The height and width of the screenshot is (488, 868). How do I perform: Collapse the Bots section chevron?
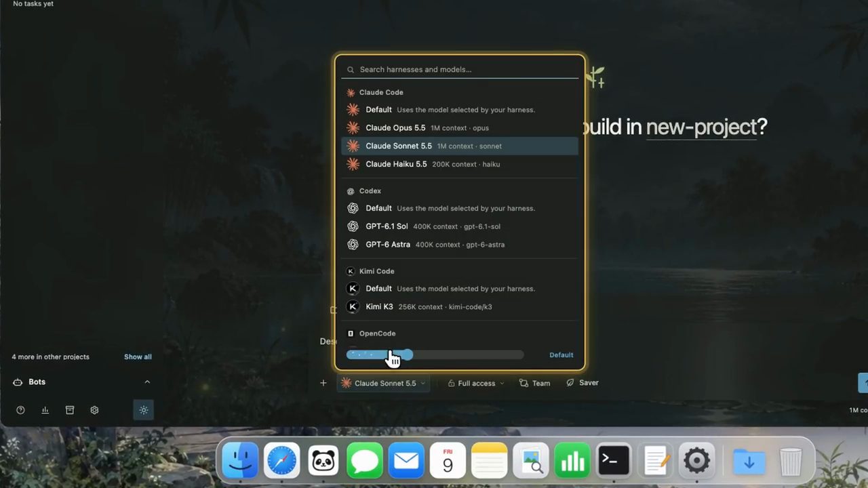click(x=147, y=382)
